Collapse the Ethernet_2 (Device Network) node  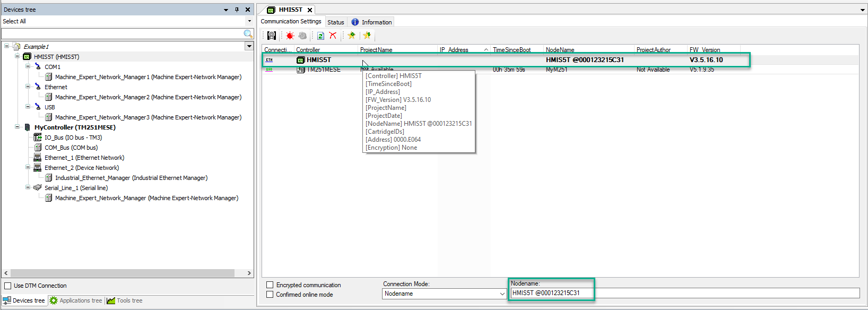click(x=28, y=167)
